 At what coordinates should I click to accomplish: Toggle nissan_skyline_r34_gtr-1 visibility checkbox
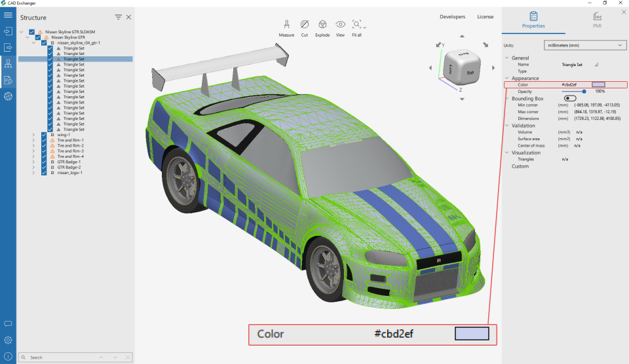pos(44,43)
